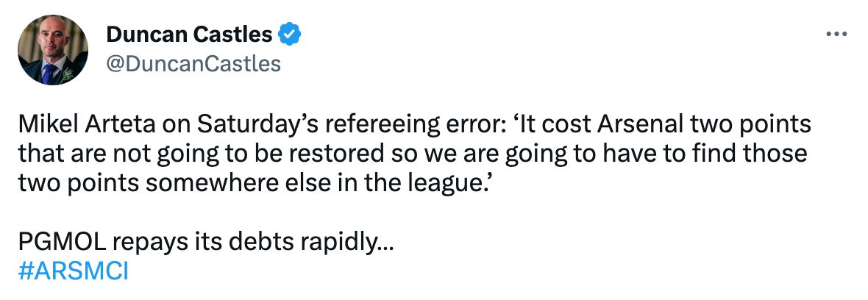
Task: Open the three-dot more options menu
Action: 837,34
